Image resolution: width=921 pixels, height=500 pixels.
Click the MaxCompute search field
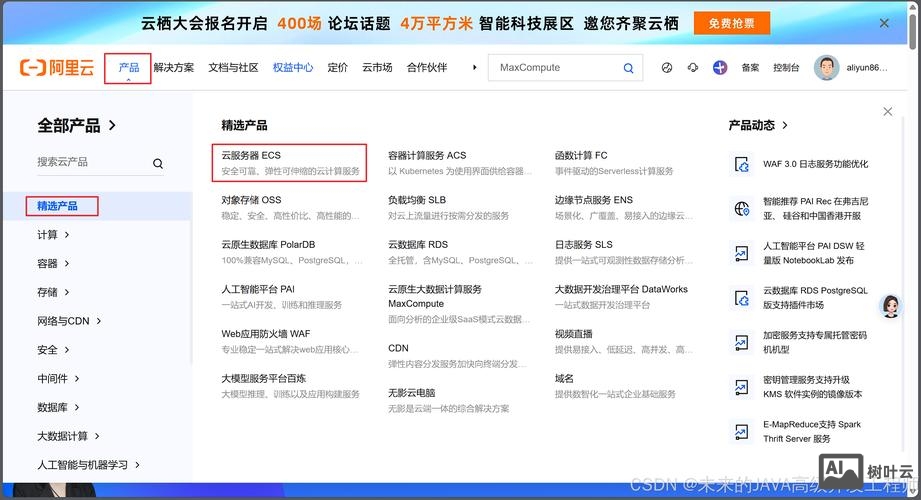point(565,68)
